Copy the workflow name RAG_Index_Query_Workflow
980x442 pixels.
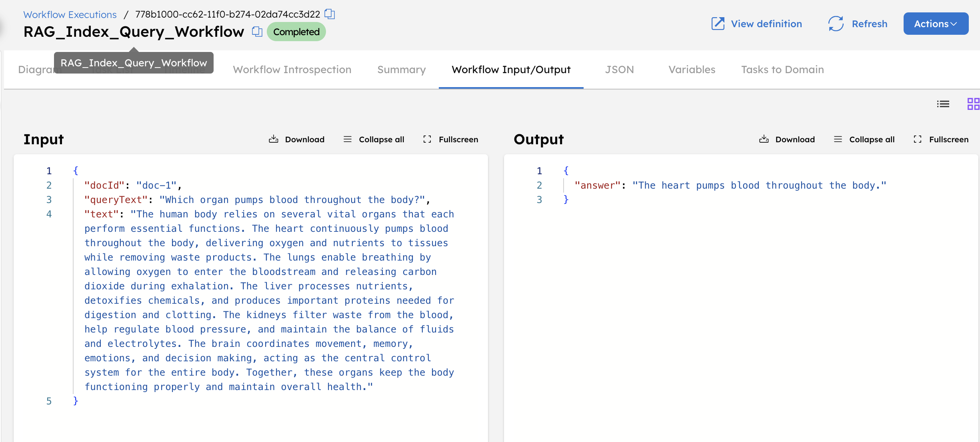tap(256, 32)
